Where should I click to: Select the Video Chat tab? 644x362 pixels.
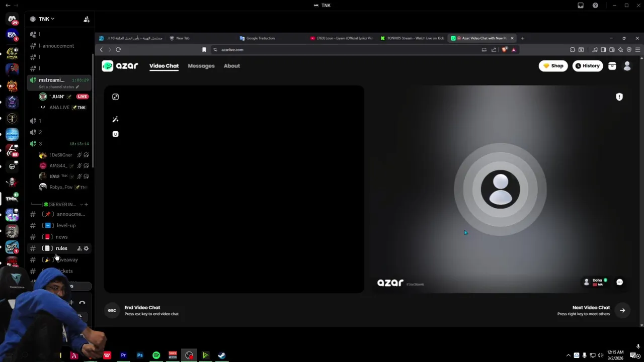164,66
